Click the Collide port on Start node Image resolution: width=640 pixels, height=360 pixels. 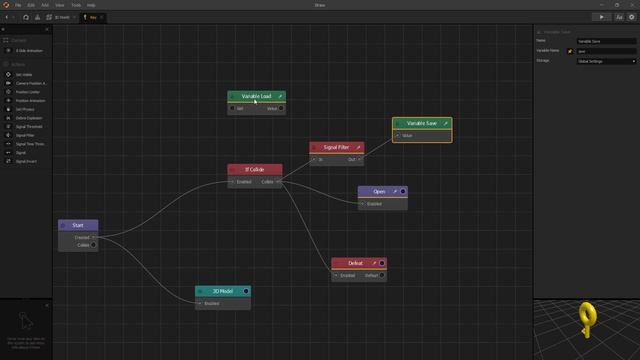[93, 245]
